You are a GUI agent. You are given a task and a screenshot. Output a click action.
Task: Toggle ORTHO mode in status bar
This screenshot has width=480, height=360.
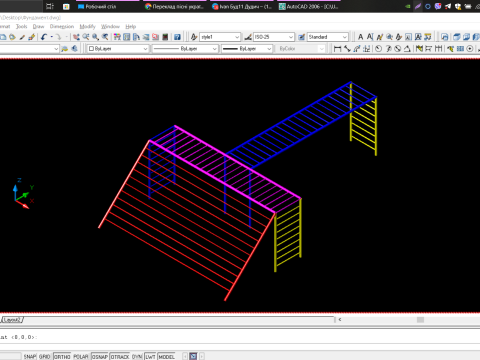(62, 357)
